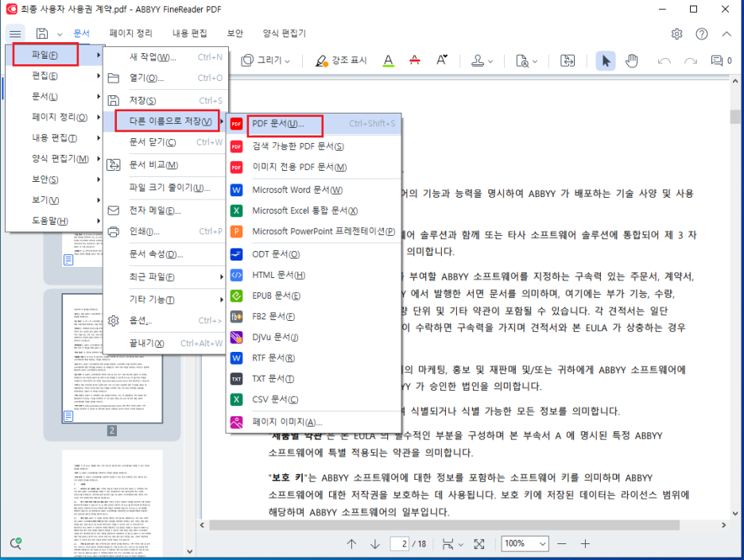
Task: Click the undo arrow icon
Action: pyautogui.click(x=664, y=60)
